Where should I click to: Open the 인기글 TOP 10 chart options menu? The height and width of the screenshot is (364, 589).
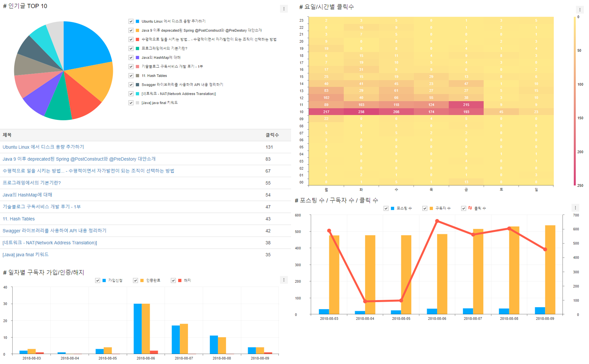[284, 9]
